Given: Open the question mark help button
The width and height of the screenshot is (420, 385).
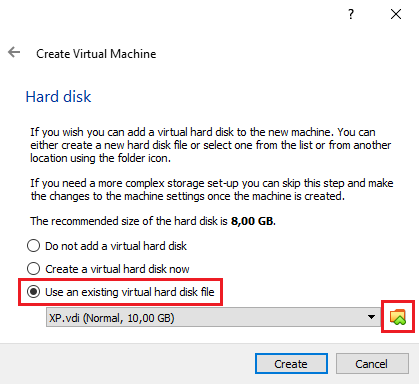Looking at the screenshot, I should [351, 14].
